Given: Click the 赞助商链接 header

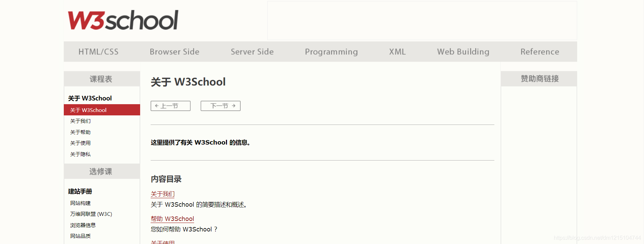Looking at the screenshot, I should tap(539, 79).
